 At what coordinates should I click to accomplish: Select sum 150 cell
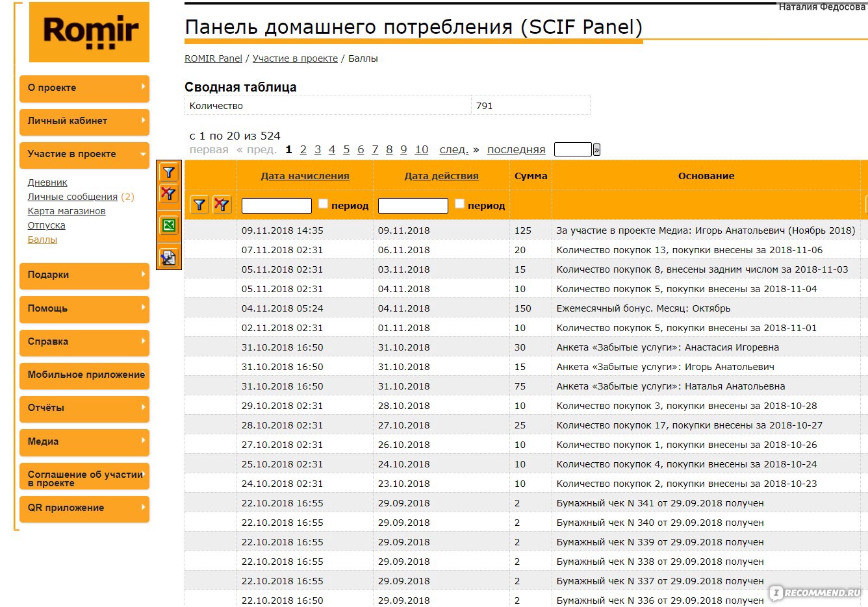click(523, 308)
